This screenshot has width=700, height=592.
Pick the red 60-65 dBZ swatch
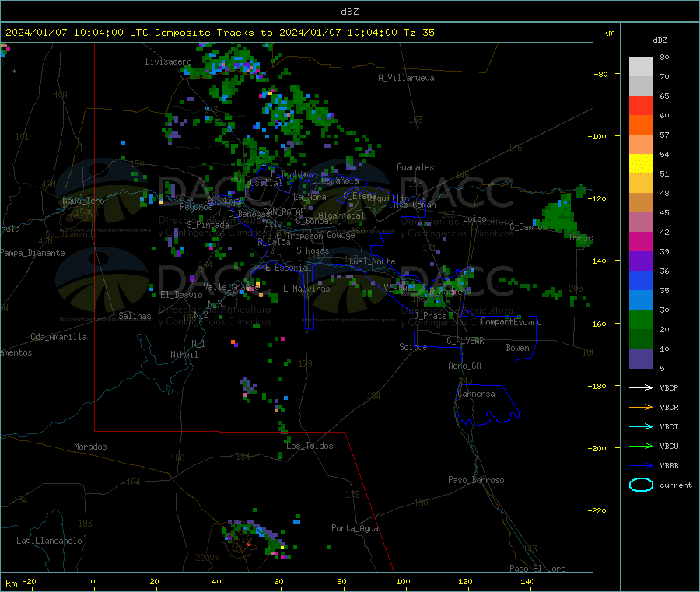coord(641,105)
